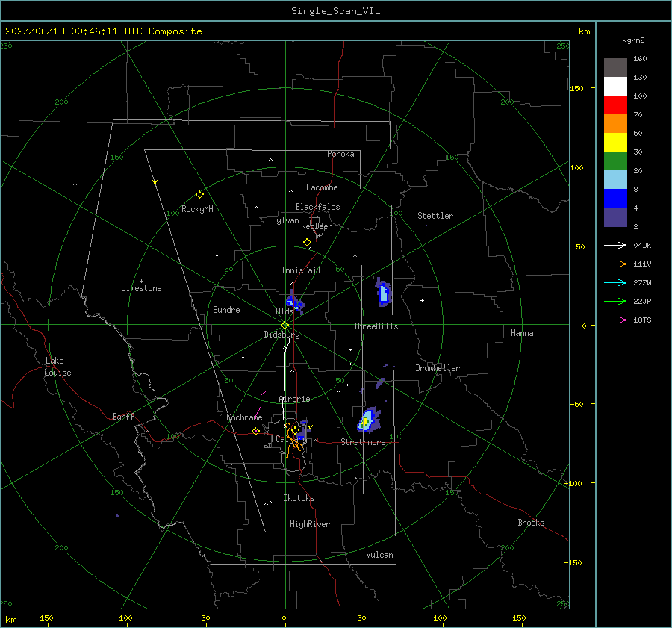Click the Strathmore town label

click(363, 442)
